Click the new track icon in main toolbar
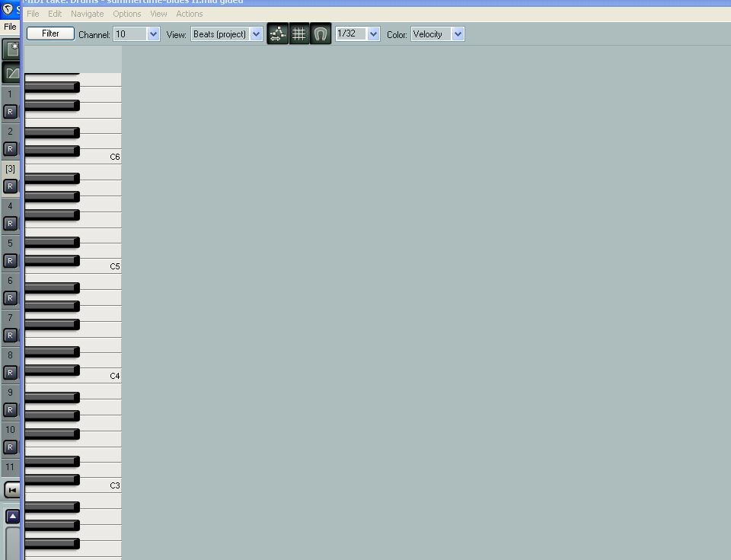This screenshot has width=731, height=560. click(x=11, y=49)
